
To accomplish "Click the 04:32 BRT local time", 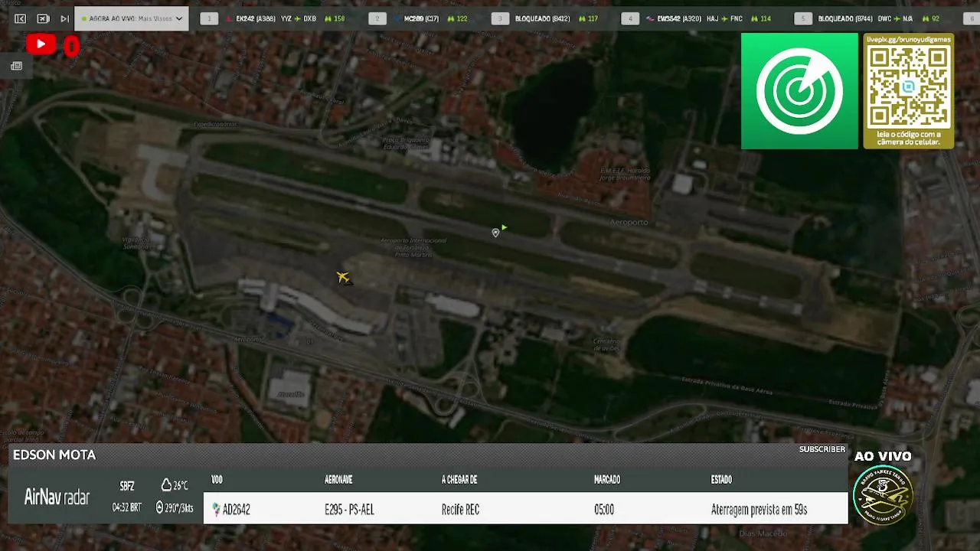I will point(126,507).
